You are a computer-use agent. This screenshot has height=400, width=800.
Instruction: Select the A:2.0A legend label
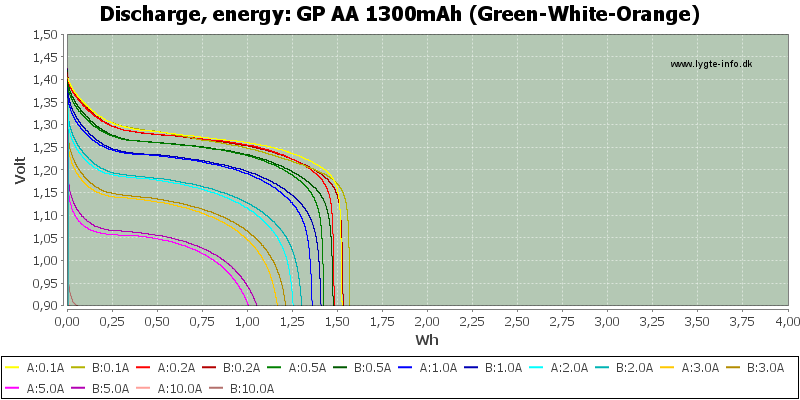click(569, 367)
